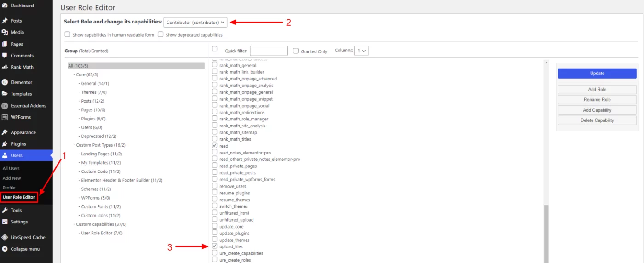Enable 'Show deprecated capabilities' checkbox
The image size is (644, 263).
161,34
